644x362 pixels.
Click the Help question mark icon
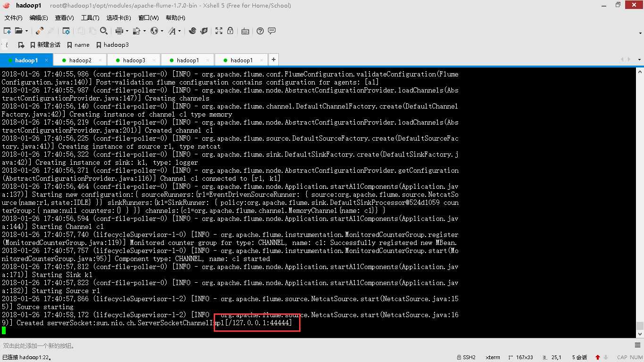point(260,31)
